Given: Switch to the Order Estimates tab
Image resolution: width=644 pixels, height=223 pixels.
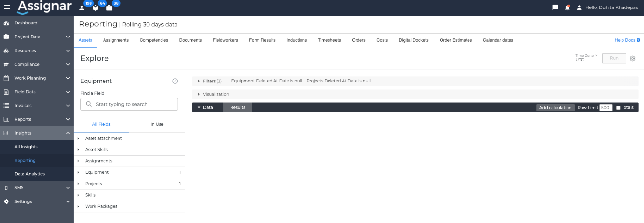Looking at the screenshot, I should [455, 40].
